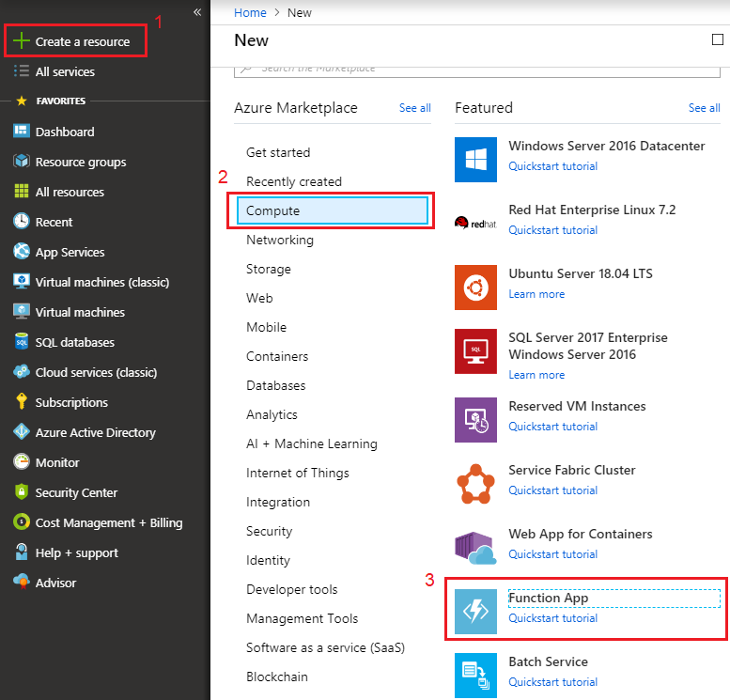The width and height of the screenshot is (730, 700).
Task: Click Create a resource in sidebar
Action: [x=82, y=42]
